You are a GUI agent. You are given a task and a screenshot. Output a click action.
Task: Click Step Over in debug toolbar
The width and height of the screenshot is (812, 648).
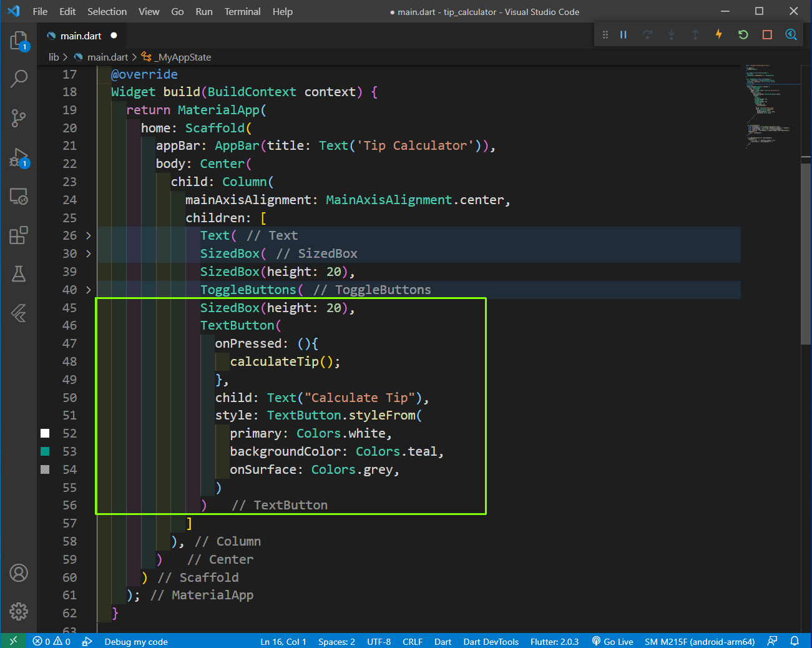coord(647,34)
